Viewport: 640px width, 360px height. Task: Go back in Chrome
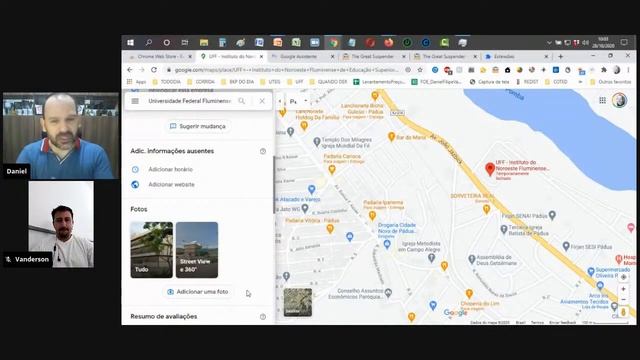130,70
